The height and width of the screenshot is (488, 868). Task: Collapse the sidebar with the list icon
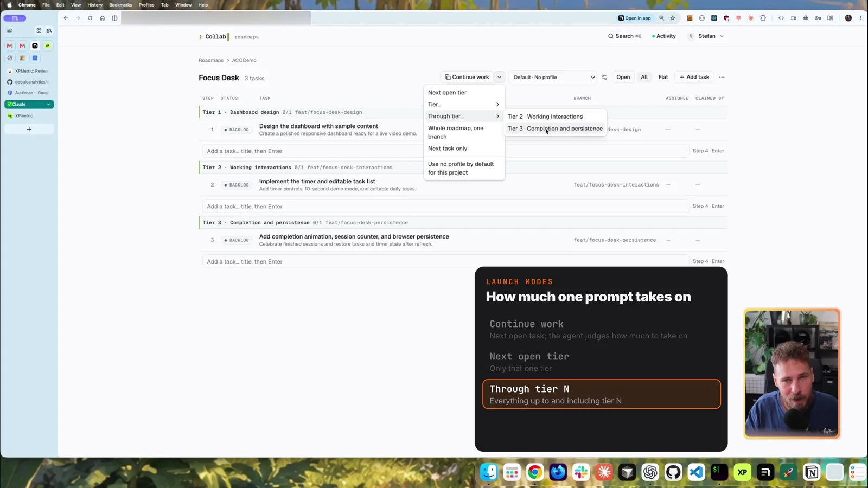10,30
